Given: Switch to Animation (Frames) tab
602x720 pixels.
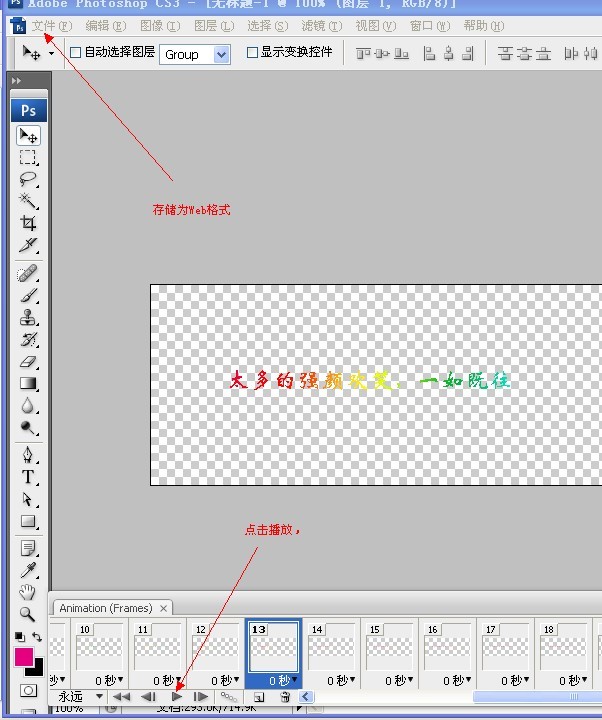Looking at the screenshot, I should (x=106, y=608).
